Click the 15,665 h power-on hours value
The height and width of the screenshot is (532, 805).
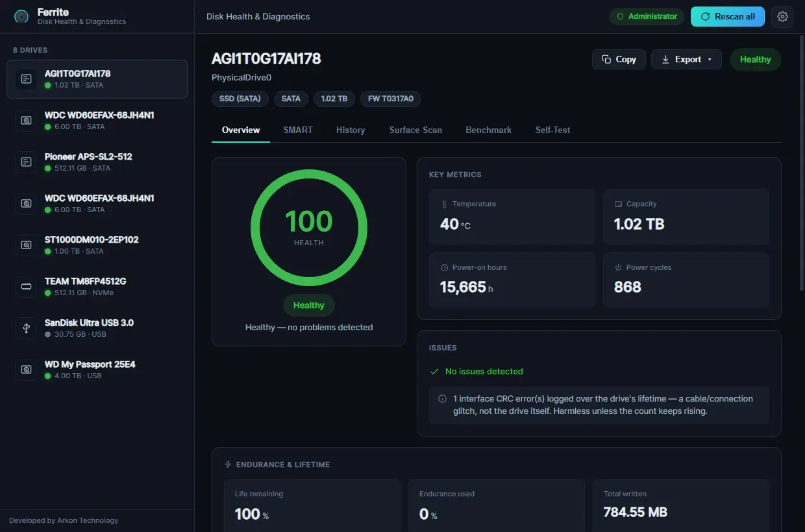tap(466, 287)
